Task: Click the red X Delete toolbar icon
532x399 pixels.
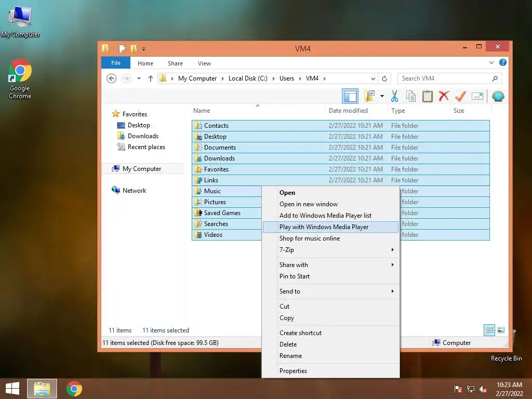Action: (x=444, y=96)
